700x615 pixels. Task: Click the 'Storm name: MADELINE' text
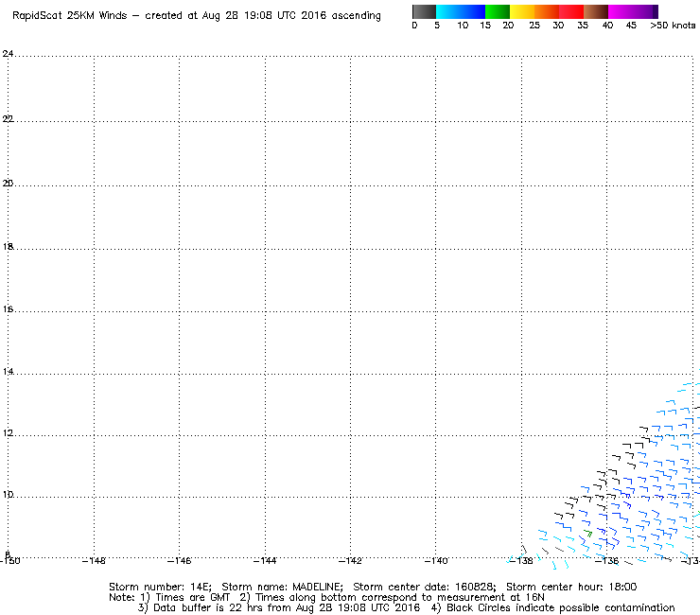pos(282,587)
